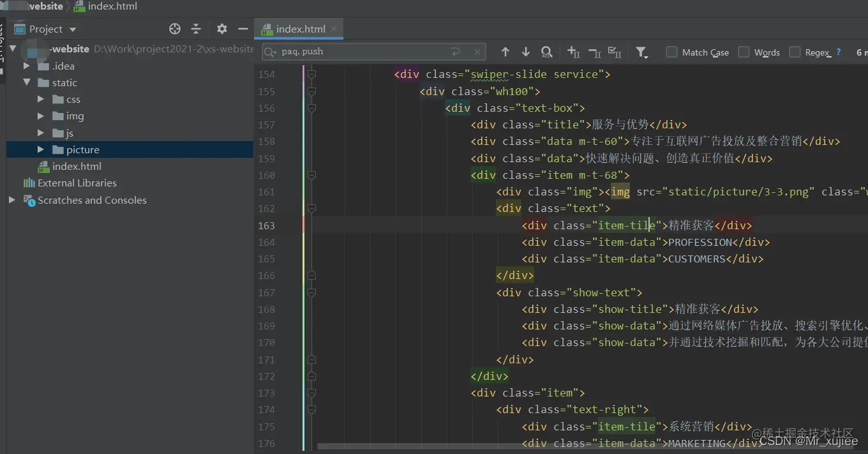Screen dimensions: 868x454
Task: Collapse the static folder arrow
Action: pos(26,82)
